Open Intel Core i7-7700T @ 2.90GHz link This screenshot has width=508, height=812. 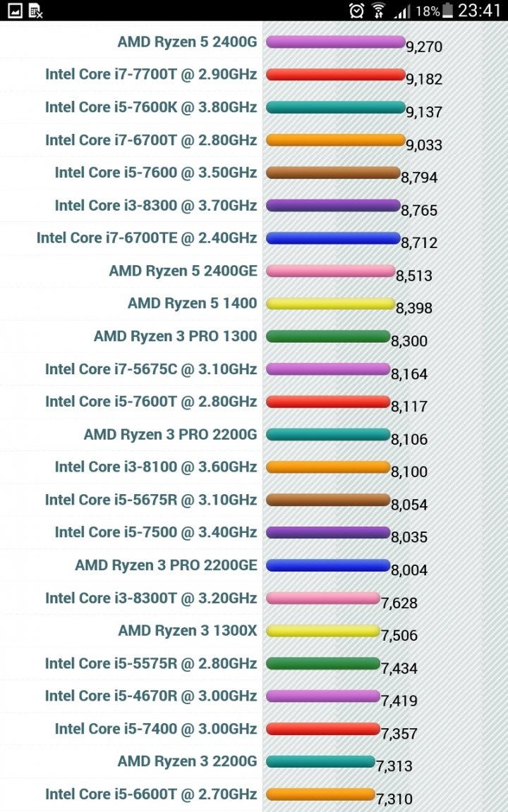[152, 74]
